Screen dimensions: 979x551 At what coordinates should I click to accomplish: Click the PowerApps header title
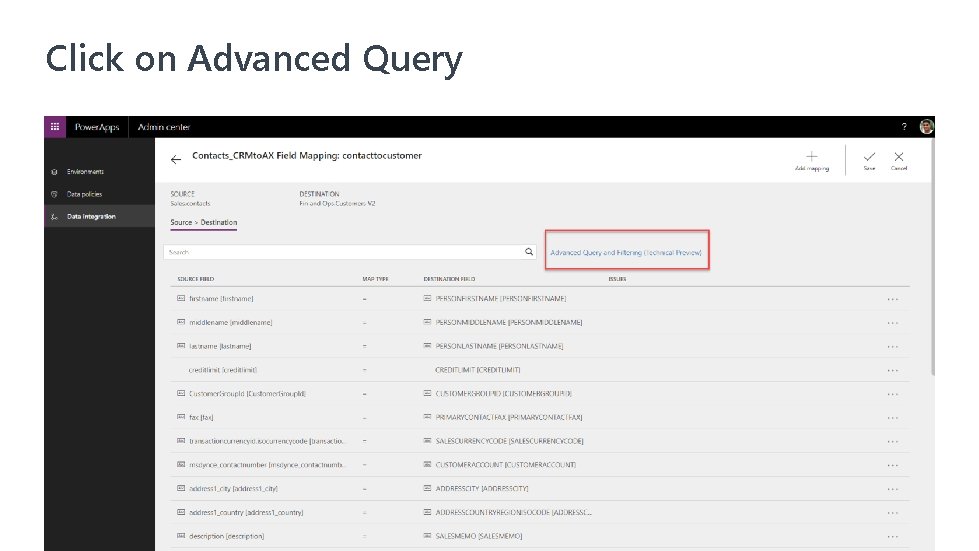[x=97, y=127]
